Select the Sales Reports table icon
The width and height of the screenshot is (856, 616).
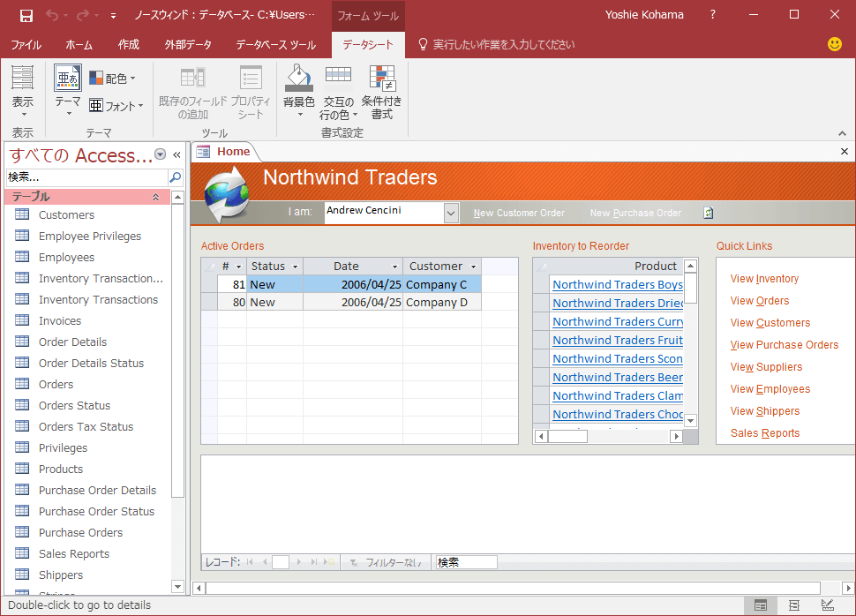(22, 553)
